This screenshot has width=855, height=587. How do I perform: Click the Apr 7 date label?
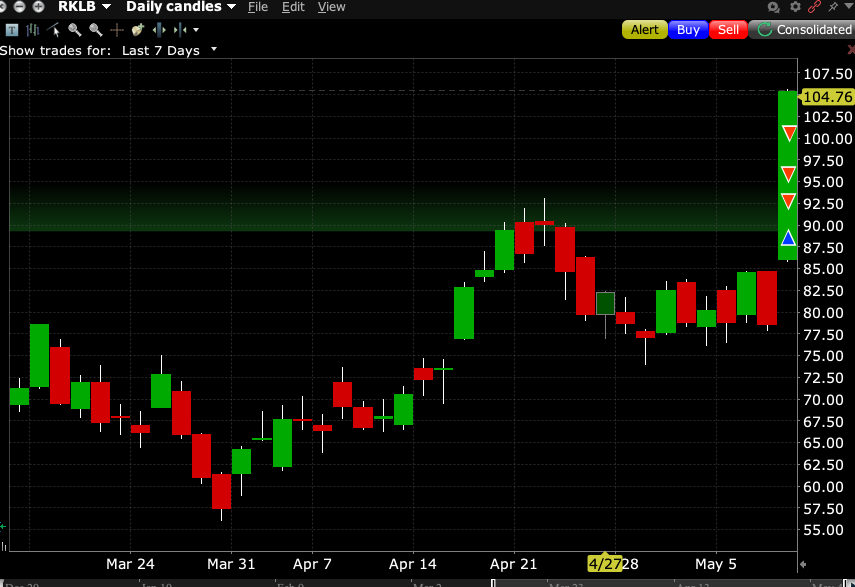pos(312,564)
